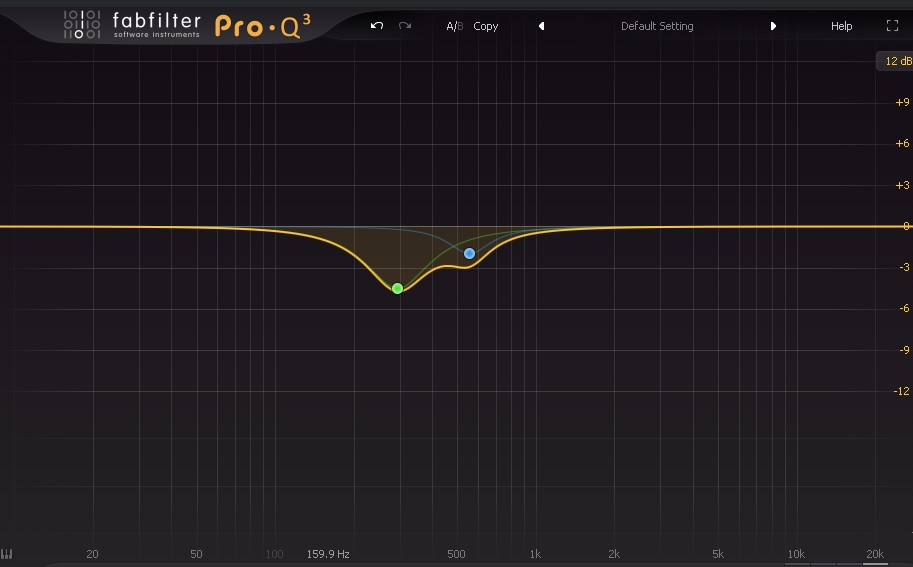
Task: Open the Help menu
Action: pyautogui.click(x=841, y=26)
